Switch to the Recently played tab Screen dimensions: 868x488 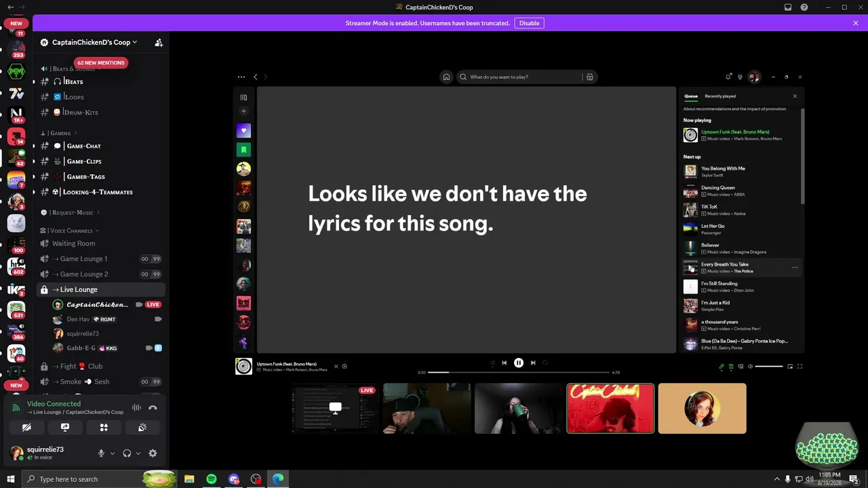click(x=720, y=96)
